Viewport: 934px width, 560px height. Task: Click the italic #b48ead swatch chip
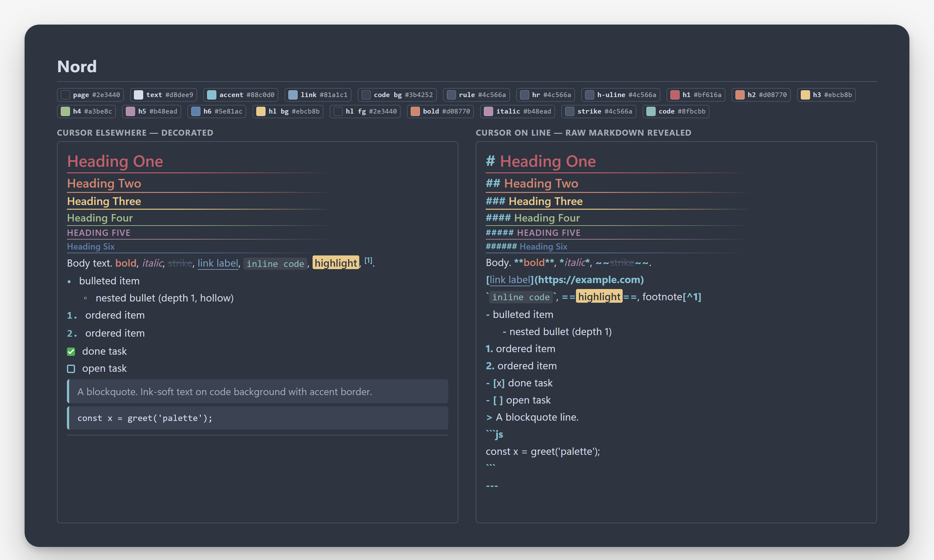[517, 111]
